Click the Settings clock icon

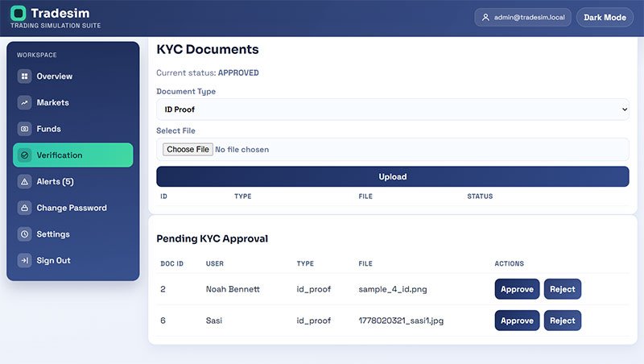(x=25, y=234)
